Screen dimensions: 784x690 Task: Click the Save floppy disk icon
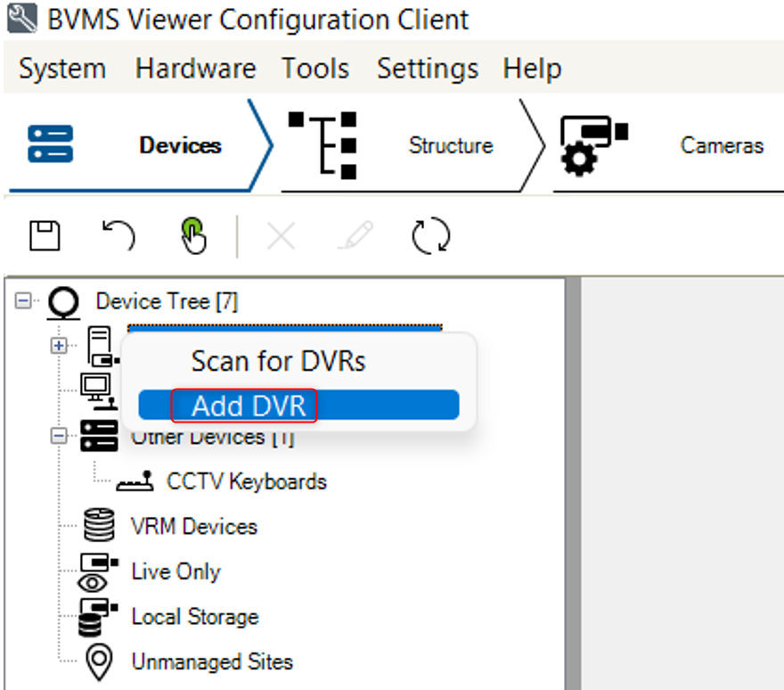click(x=45, y=236)
